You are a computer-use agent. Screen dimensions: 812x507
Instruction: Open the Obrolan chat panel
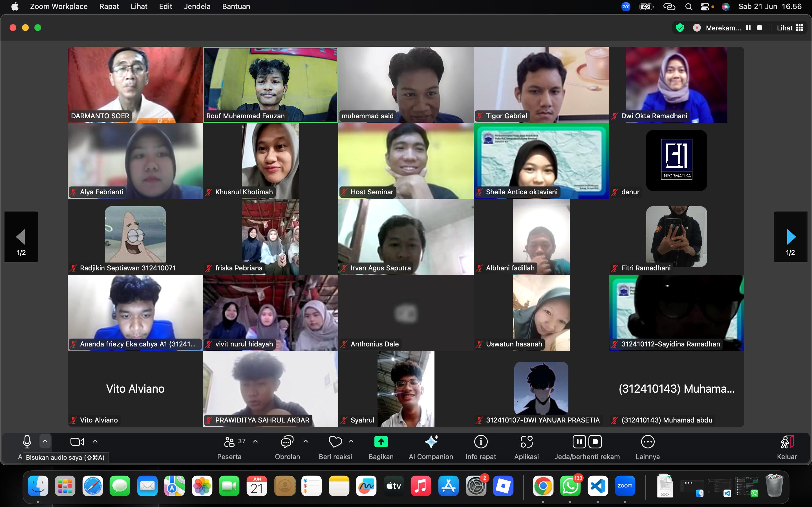287,442
